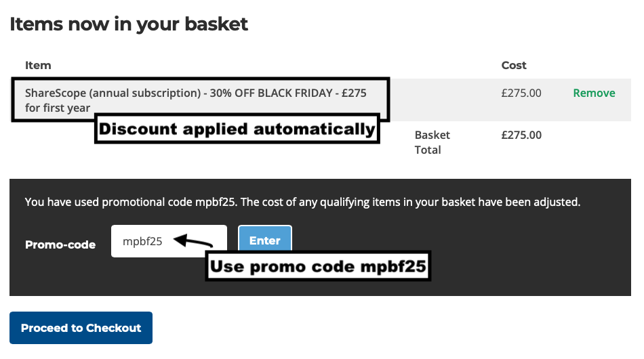Click the item row's £275.00 cost
The width and height of the screenshot is (644, 359).
click(521, 93)
